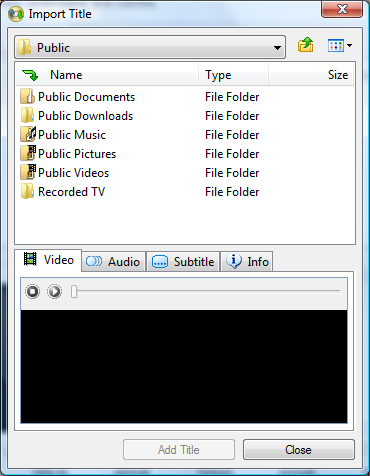Switch to the Audio tab
370x476 pixels.
(113, 262)
